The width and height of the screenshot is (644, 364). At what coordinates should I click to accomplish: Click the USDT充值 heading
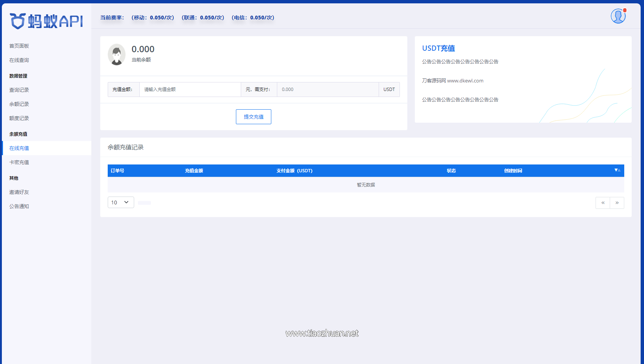439,48
